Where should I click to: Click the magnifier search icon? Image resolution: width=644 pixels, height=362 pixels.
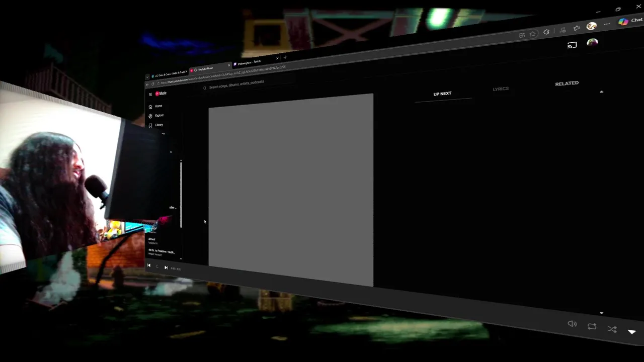coord(205,88)
